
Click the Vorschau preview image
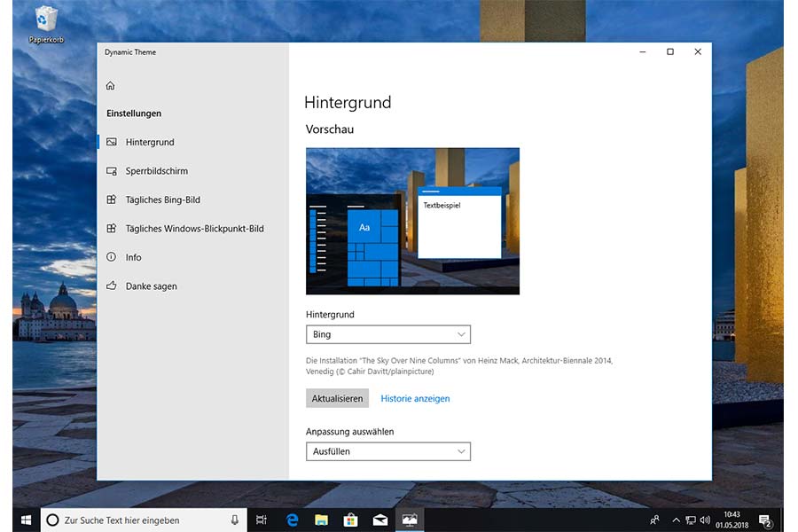click(x=412, y=221)
